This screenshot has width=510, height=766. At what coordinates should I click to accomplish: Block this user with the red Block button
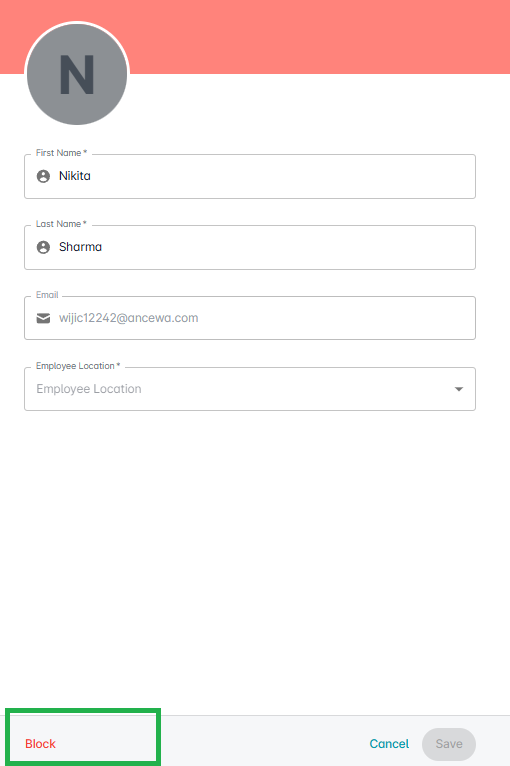tap(41, 744)
